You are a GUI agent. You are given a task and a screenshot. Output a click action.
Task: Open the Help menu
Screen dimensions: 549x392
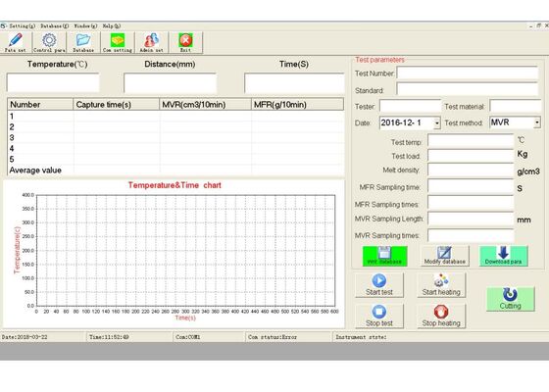point(112,25)
